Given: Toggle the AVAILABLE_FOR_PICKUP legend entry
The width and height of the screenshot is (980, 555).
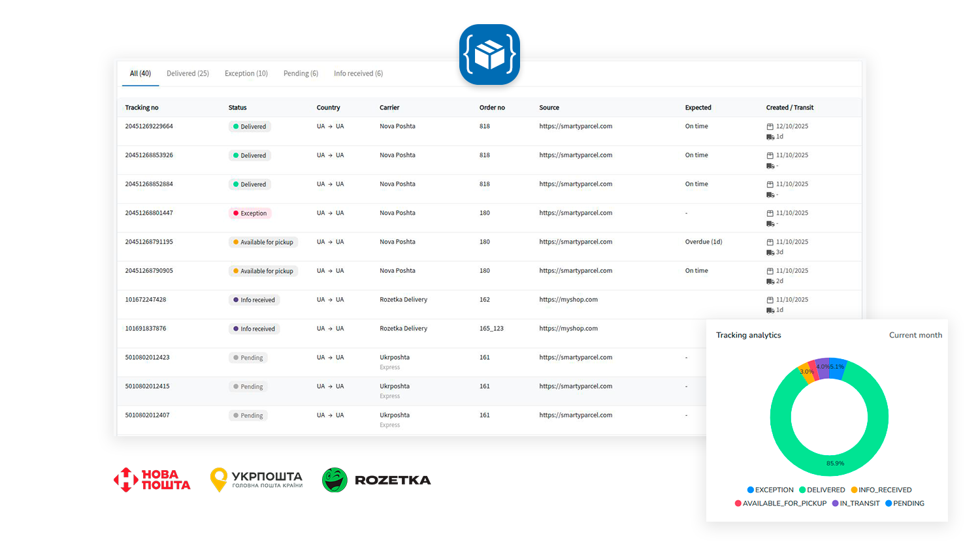Looking at the screenshot, I should click(781, 503).
